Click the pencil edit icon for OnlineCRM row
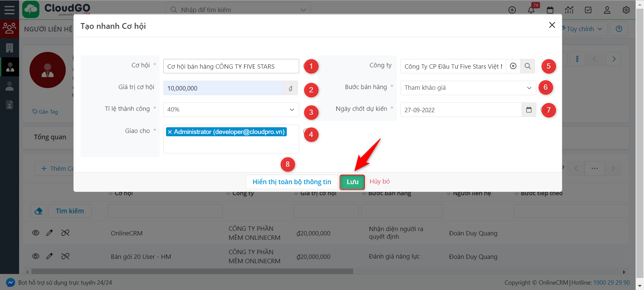This screenshot has width=644, height=290. [x=50, y=233]
